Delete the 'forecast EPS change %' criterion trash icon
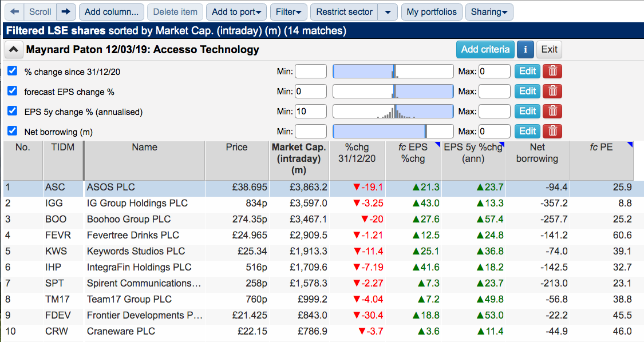 pyautogui.click(x=552, y=91)
